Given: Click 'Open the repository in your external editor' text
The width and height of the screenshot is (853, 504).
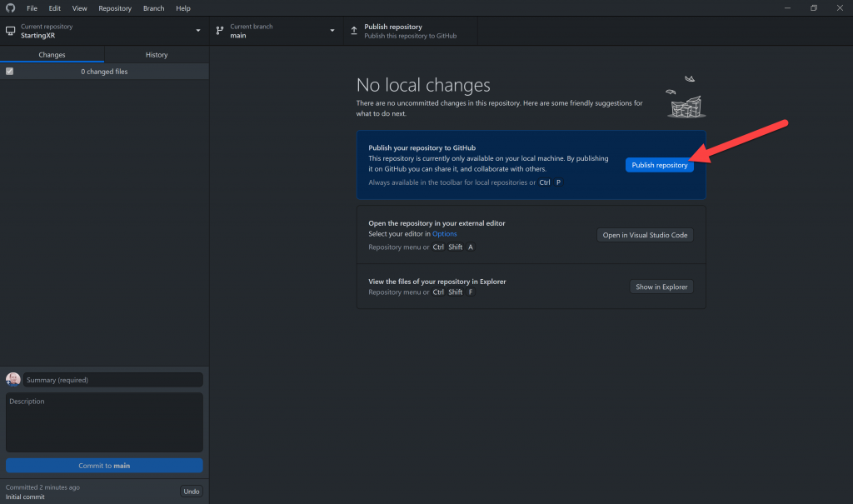Looking at the screenshot, I should pos(436,223).
